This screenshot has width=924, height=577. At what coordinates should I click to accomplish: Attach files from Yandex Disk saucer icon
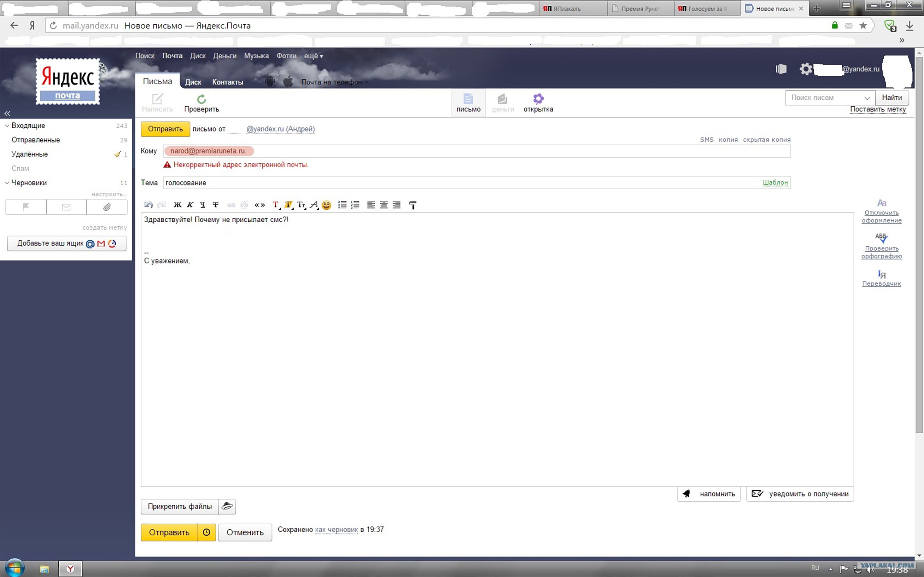click(x=227, y=506)
